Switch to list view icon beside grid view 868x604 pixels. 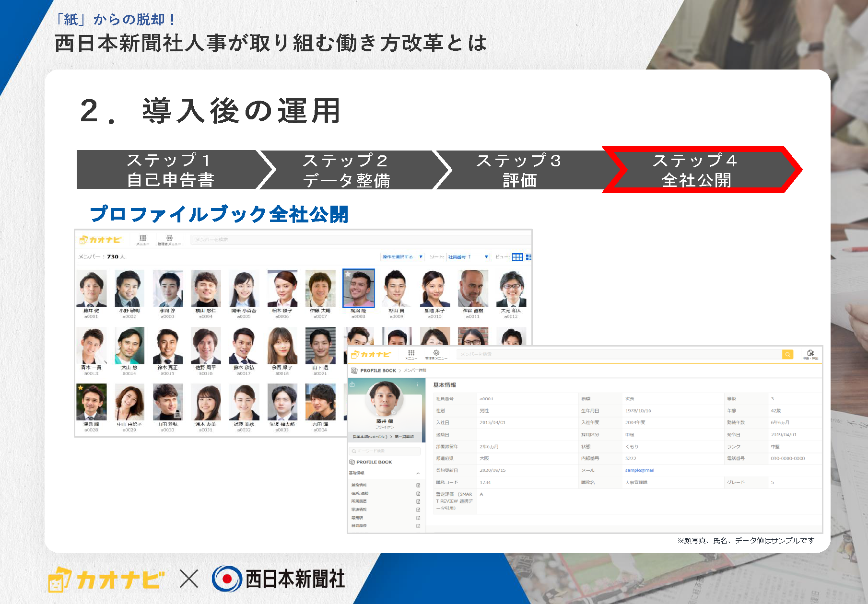coord(528,257)
